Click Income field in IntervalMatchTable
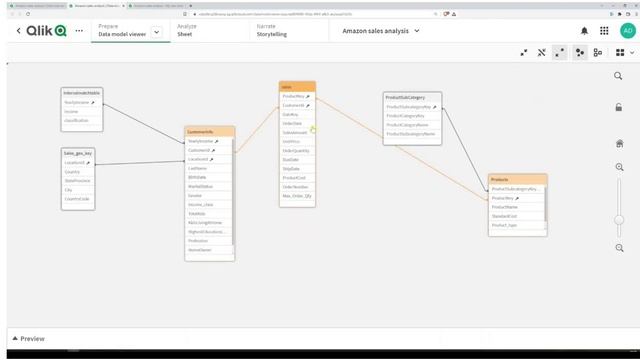The width and height of the screenshot is (640, 360). pyautogui.click(x=82, y=111)
